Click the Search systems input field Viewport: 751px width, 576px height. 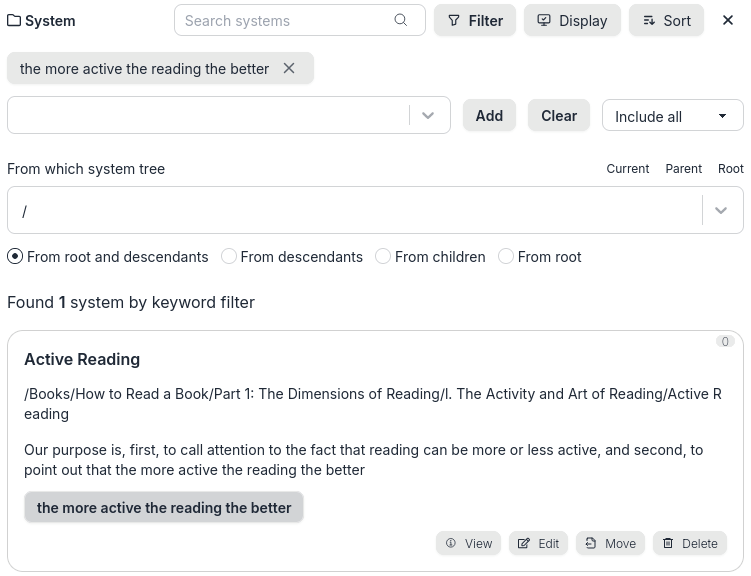coord(285,20)
